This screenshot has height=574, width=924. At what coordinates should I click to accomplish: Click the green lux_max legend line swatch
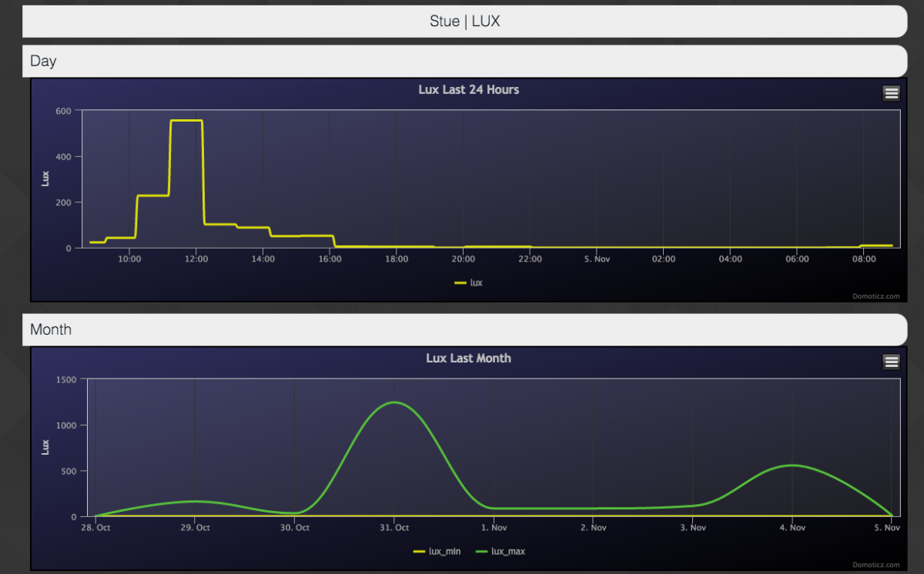483,552
